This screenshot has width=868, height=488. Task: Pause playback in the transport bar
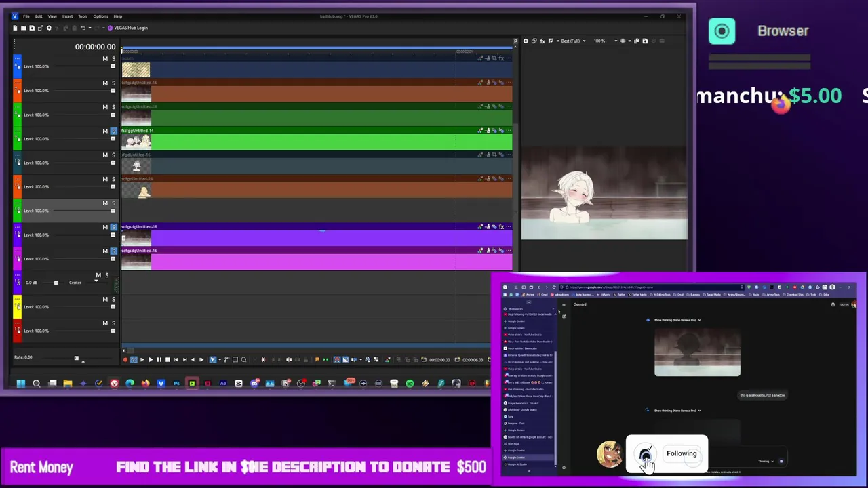point(159,360)
